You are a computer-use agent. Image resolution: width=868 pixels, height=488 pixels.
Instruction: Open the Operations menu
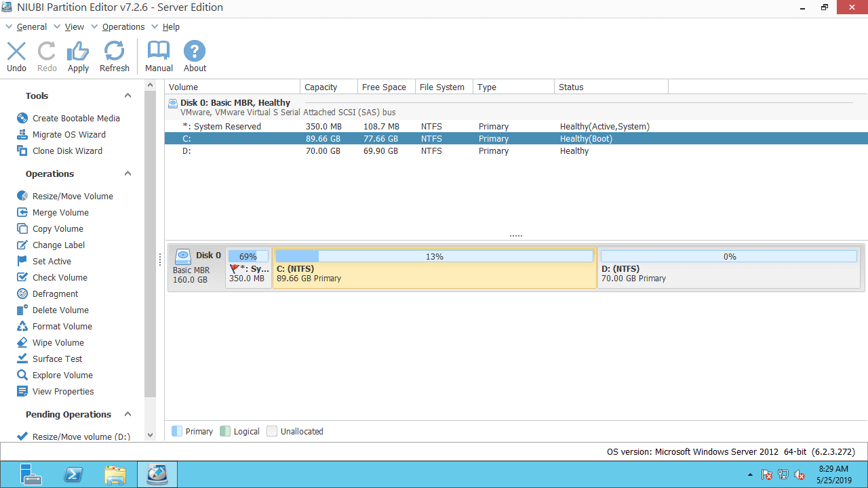pyautogui.click(x=123, y=27)
